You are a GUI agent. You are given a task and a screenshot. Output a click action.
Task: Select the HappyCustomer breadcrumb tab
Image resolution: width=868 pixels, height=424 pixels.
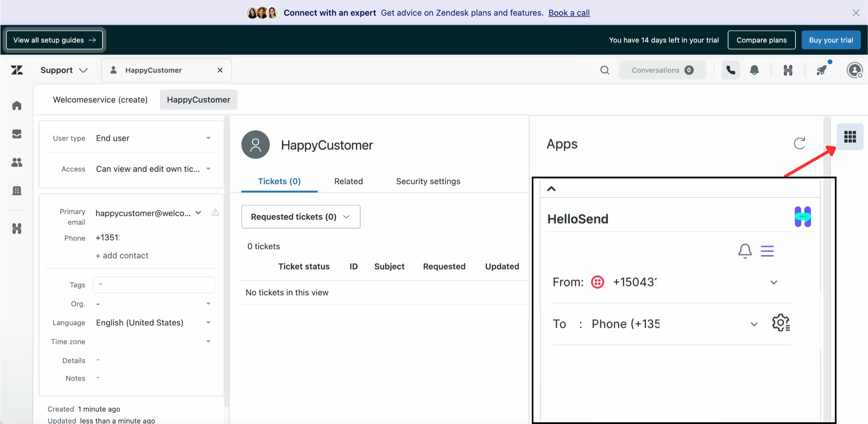(198, 100)
